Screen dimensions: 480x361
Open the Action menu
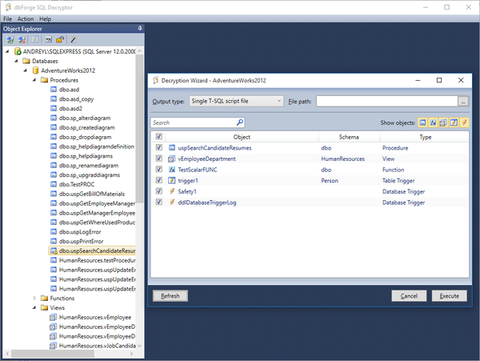coord(25,19)
